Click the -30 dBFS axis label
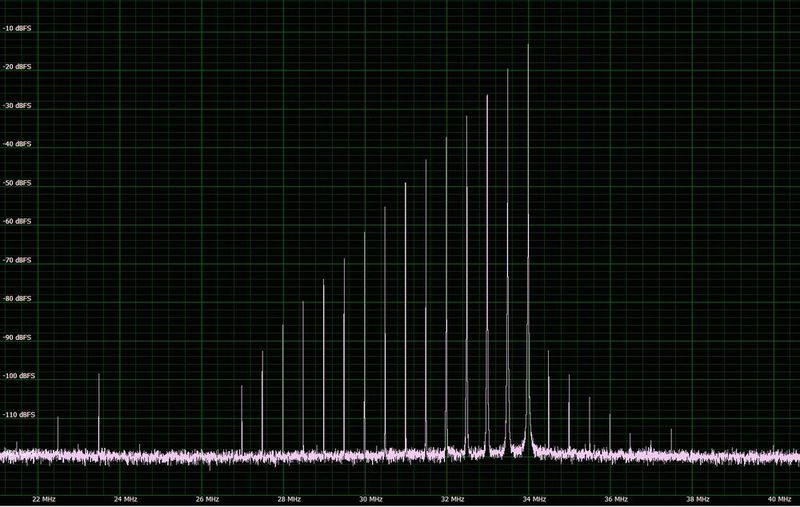This screenshot has height=507, width=800. click(17, 106)
